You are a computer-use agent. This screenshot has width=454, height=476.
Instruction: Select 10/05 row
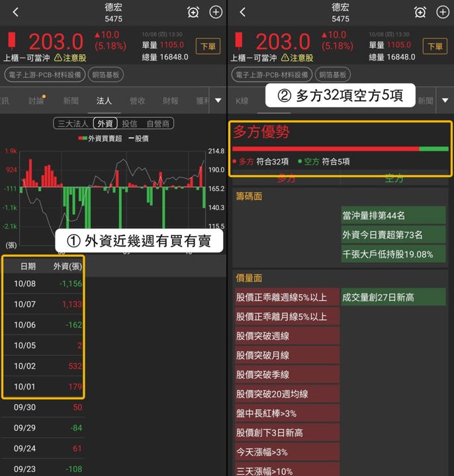[x=44, y=346]
